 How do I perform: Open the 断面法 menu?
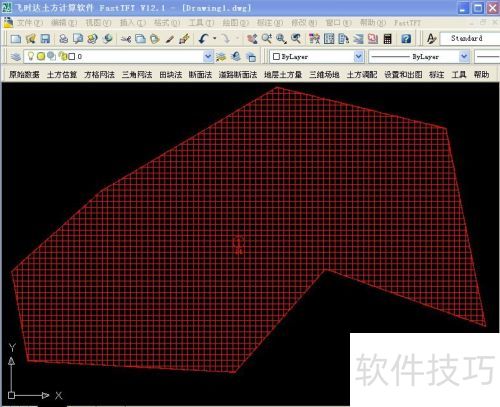point(200,75)
